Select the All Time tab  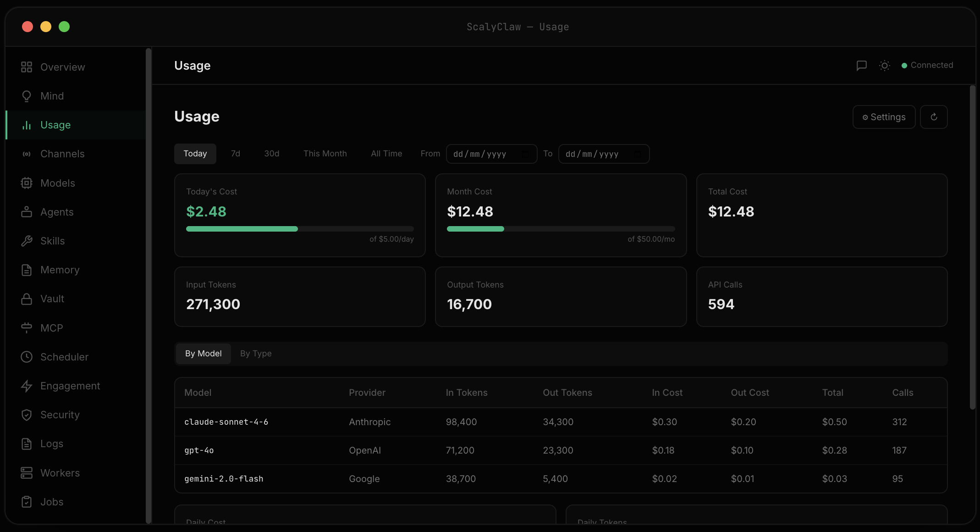(386, 154)
